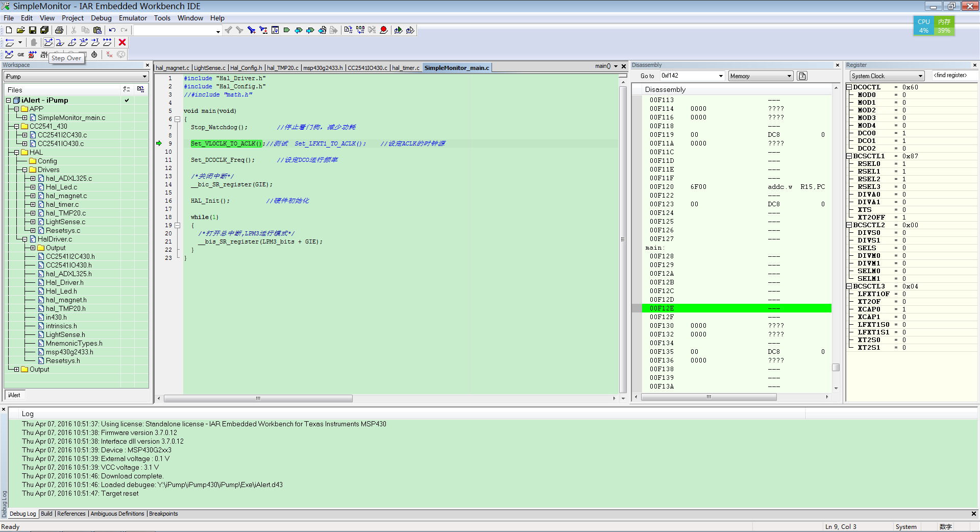Open the Emulator menu
980x532 pixels.
[133, 18]
